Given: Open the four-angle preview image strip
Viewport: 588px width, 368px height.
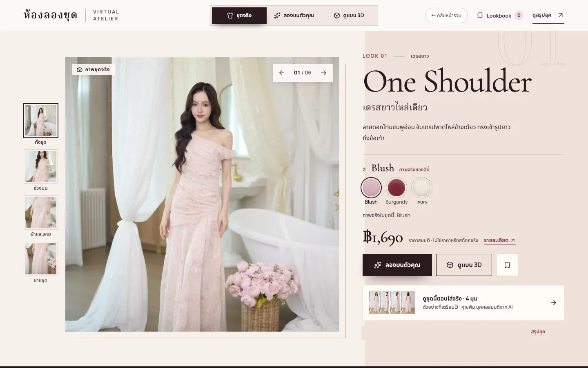Looking at the screenshot, I should [392, 303].
